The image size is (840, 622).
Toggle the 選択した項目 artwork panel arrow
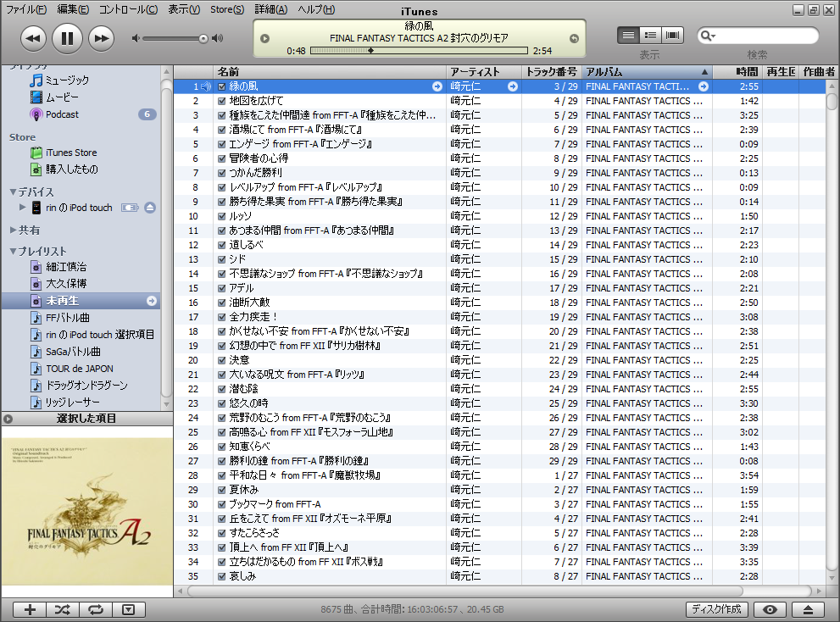8,419
